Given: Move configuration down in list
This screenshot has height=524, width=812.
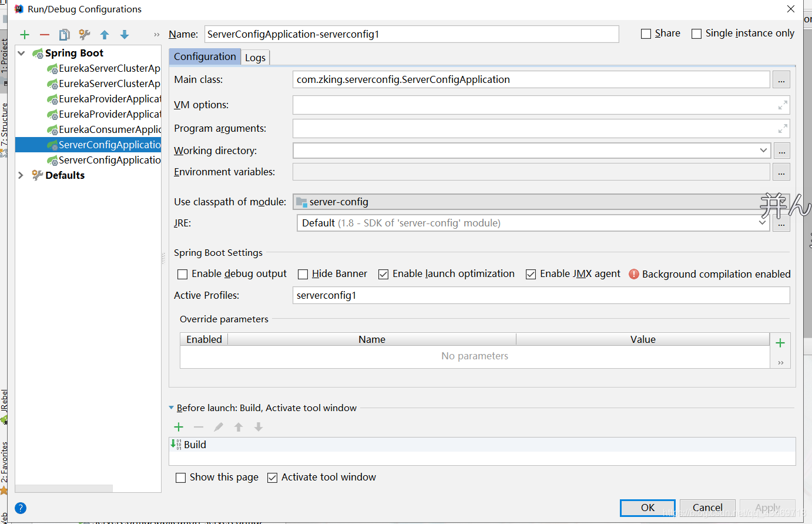Looking at the screenshot, I should [125, 35].
